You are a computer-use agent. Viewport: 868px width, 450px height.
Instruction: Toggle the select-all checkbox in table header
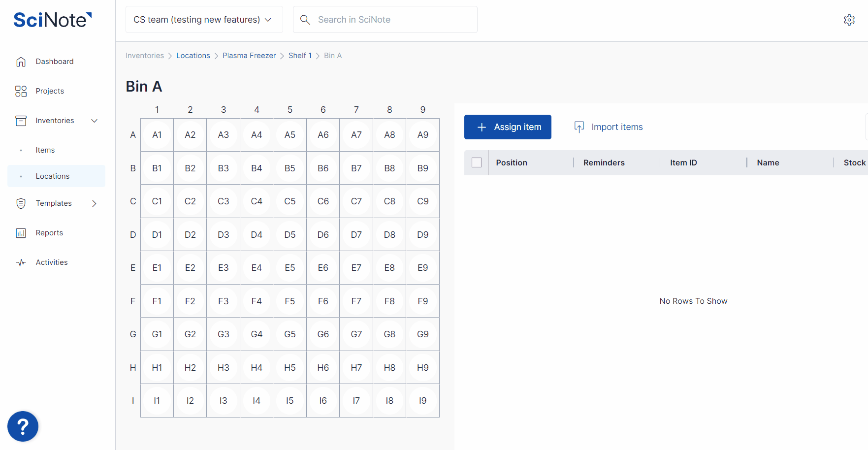click(476, 162)
